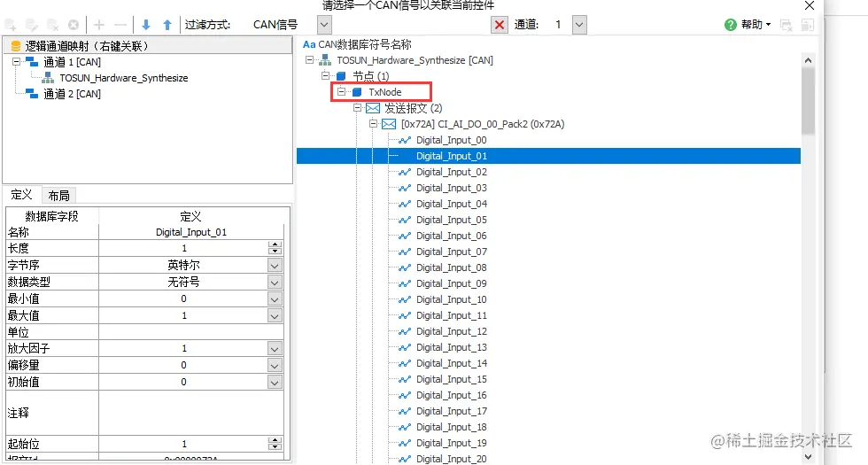868x465 pixels.
Task: Click the signal tree scrollbar up arrow
Action: pyautogui.click(x=808, y=60)
